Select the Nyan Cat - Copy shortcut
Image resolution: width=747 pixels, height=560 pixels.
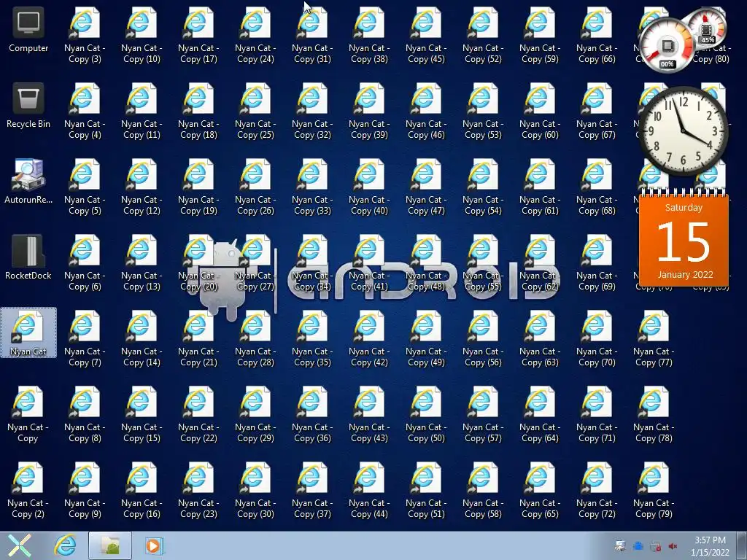(x=28, y=414)
